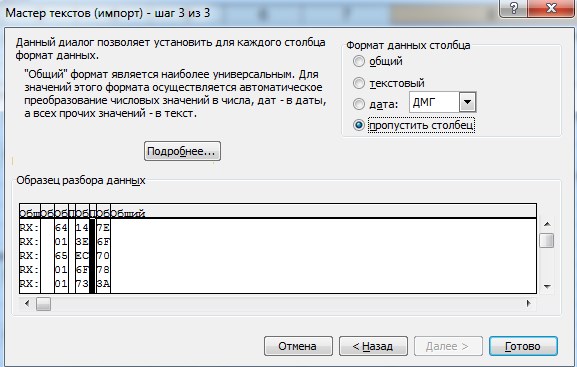Click the help question mark button
Viewport: 577px width, 367px height.
tap(513, 8)
